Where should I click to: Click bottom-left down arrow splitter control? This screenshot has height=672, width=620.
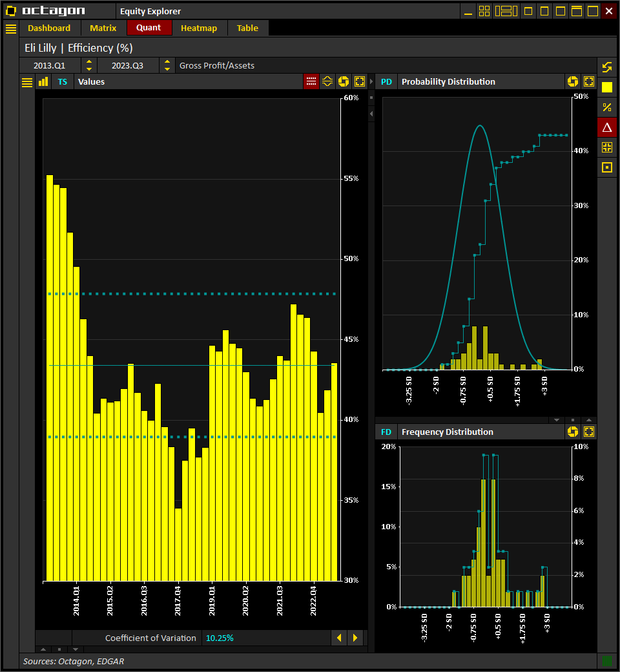click(76, 649)
